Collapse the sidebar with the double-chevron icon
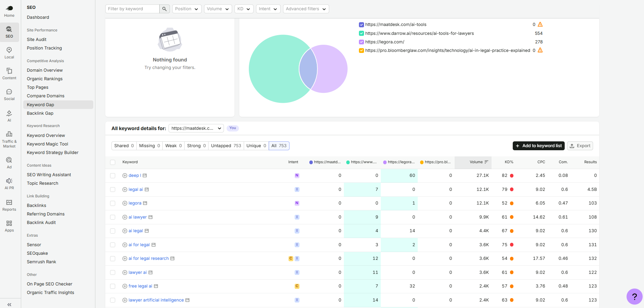 (9, 305)
